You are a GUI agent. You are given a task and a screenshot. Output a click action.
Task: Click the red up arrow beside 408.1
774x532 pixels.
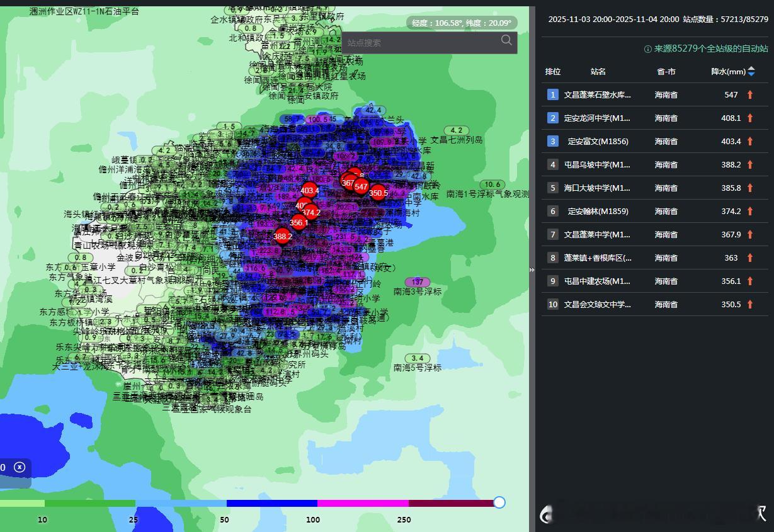(750, 118)
